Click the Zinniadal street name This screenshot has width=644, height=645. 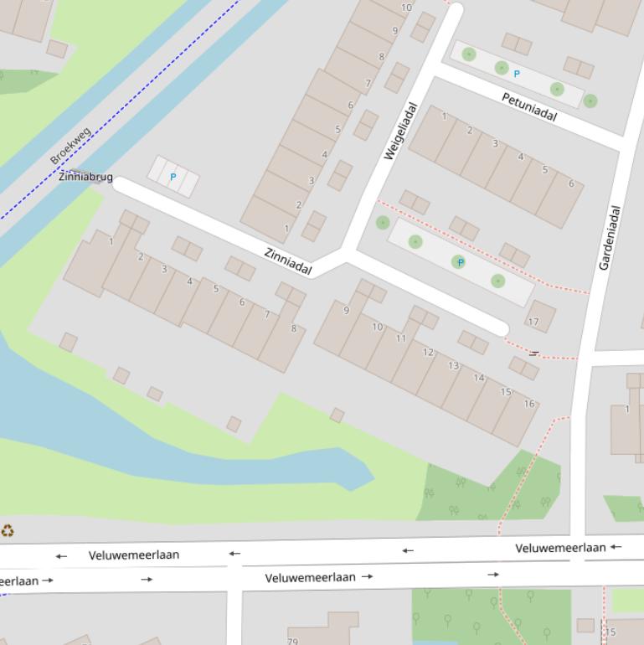[x=288, y=261]
